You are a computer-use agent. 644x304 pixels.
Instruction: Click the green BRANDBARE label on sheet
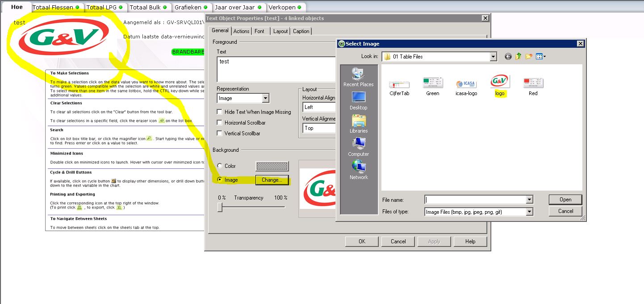pyautogui.click(x=188, y=52)
